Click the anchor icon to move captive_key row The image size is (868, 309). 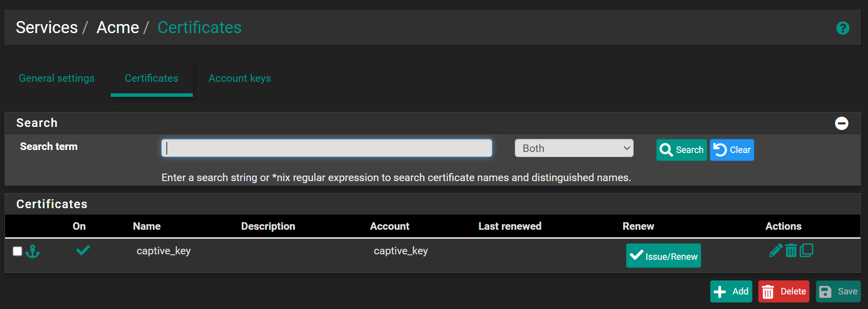click(x=33, y=251)
